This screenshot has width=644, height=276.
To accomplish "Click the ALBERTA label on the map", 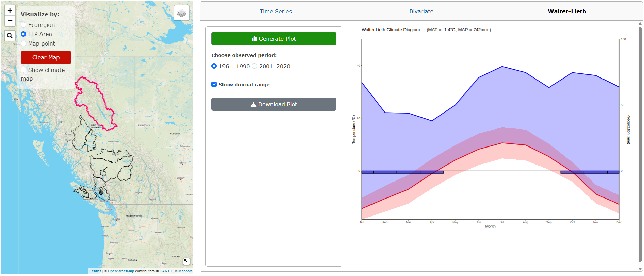I will pyautogui.click(x=175, y=134).
